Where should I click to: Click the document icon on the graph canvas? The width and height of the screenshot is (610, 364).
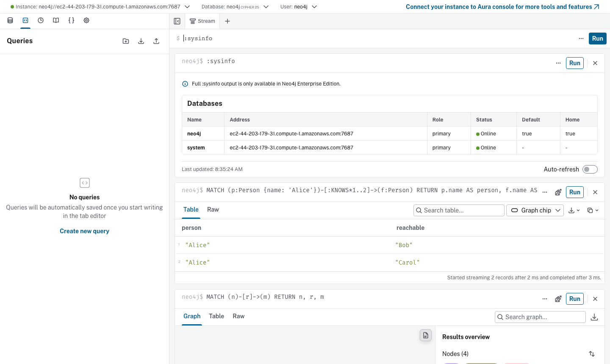click(x=426, y=335)
